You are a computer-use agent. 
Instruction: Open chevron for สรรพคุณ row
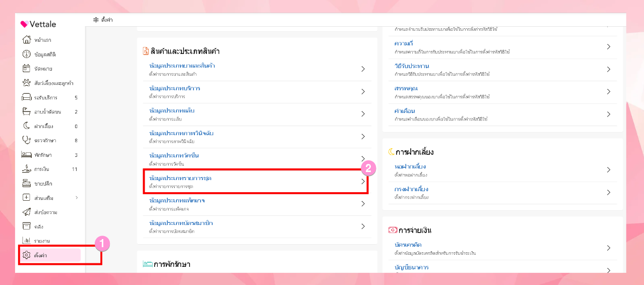[x=609, y=92]
